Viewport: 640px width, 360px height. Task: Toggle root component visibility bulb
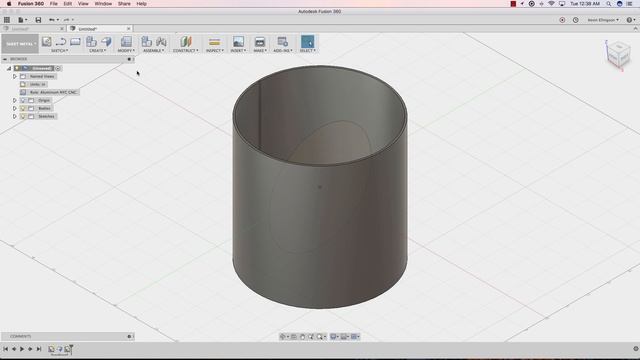(x=17, y=68)
